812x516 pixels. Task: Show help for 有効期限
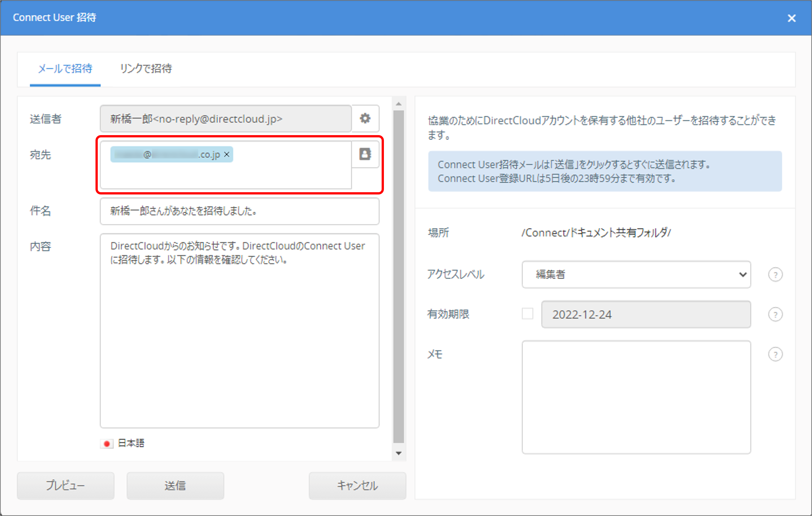pyautogui.click(x=775, y=314)
